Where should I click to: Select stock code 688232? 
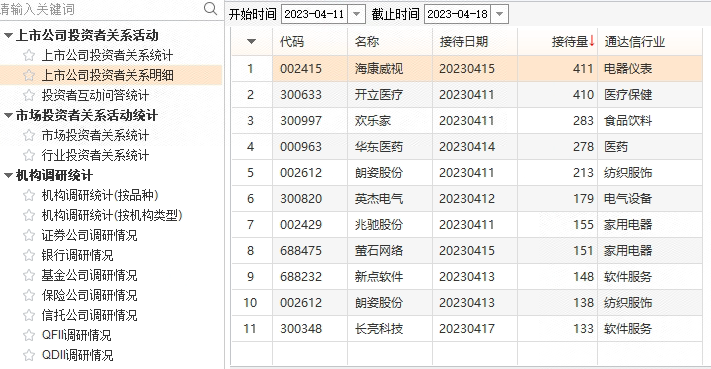[x=310, y=277]
